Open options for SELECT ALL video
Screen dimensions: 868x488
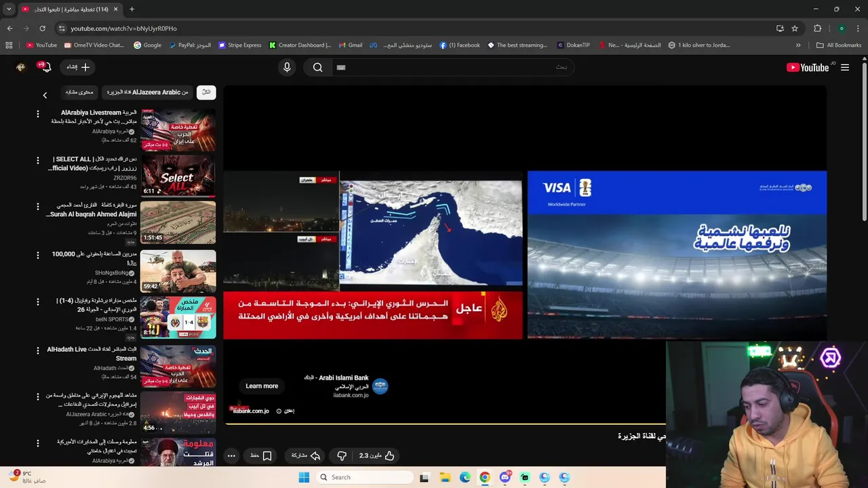(x=38, y=160)
